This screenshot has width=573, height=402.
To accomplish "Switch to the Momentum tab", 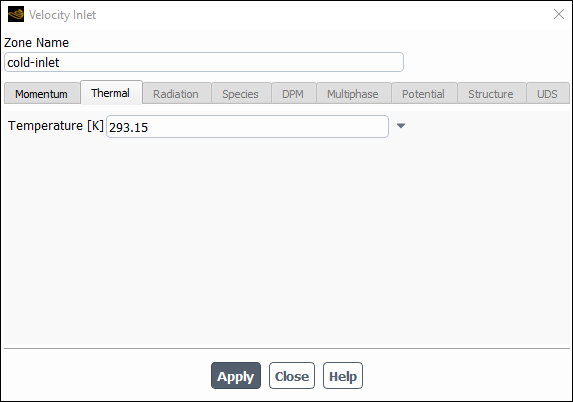I will [42, 94].
